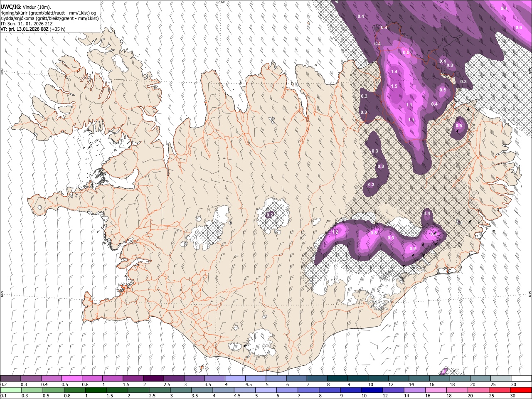The height and width of the screenshot is (399, 532).
Task: Click the '12' label in the upper legend row
Action: (391, 384)
